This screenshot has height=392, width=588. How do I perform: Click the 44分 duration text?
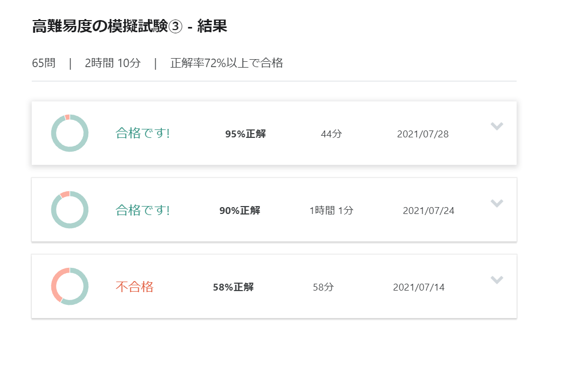click(x=332, y=134)
